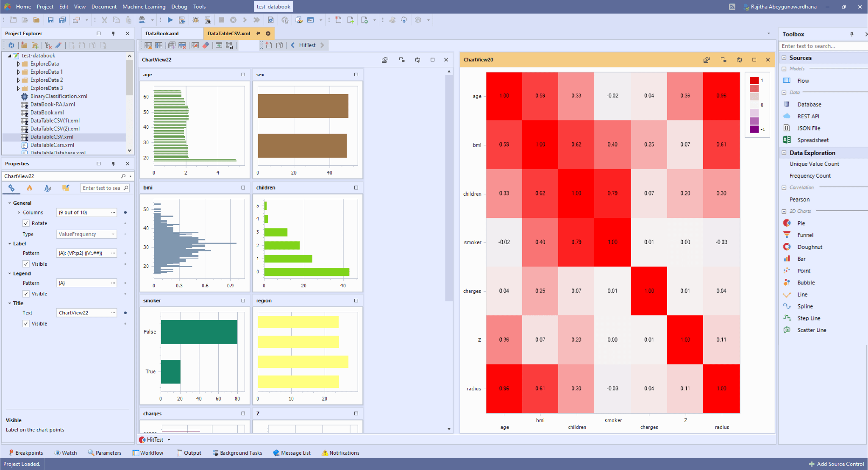Viewport: 868px width, 470px height.
Task: Click the red legend swatch for 1
Action: pyautogui.click(x=754, y=81)
